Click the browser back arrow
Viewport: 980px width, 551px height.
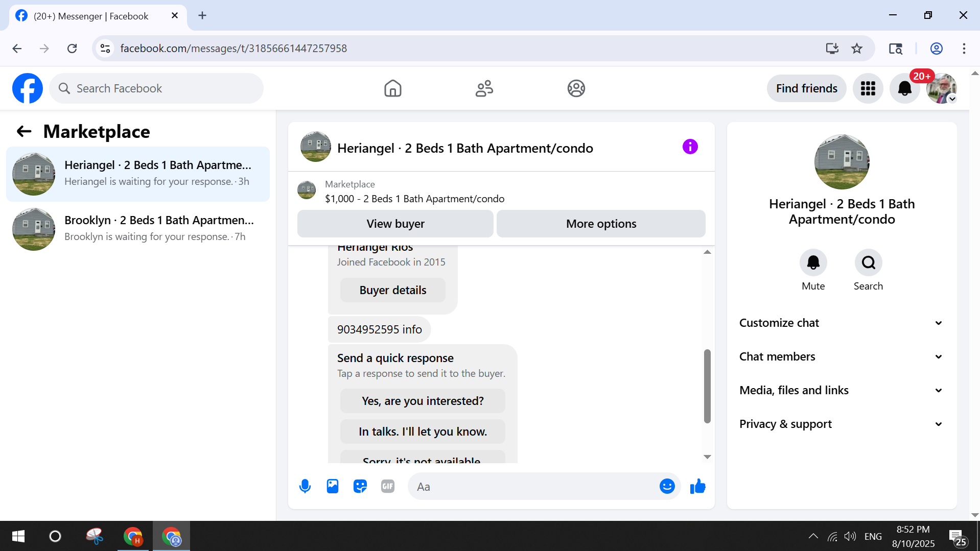[x=17, y=49]
